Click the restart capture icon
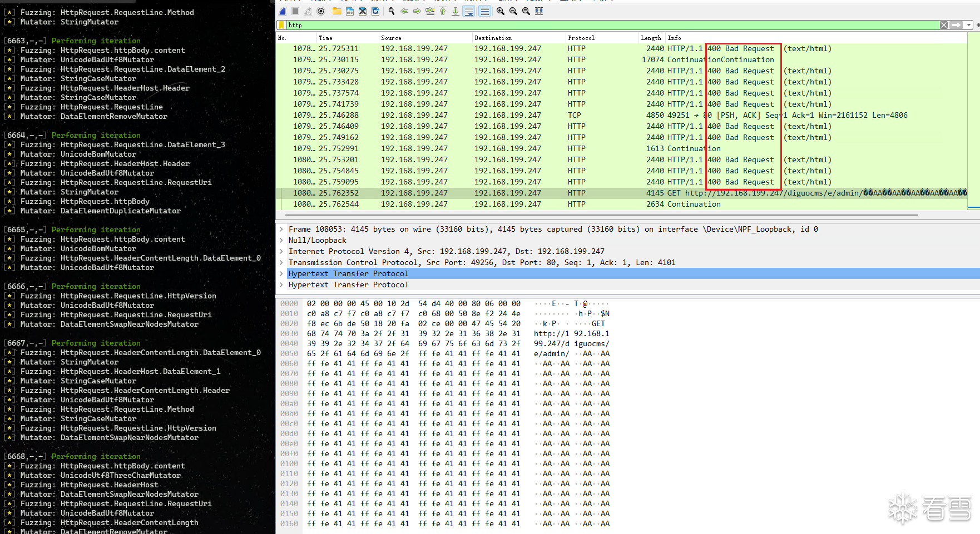This screenshot has width=980, height=534. click(308, 11)
